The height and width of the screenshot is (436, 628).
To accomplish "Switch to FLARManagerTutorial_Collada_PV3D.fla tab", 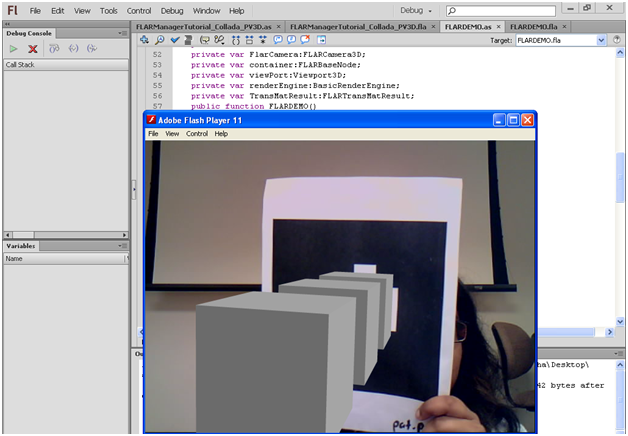I will tap(358, 27).
